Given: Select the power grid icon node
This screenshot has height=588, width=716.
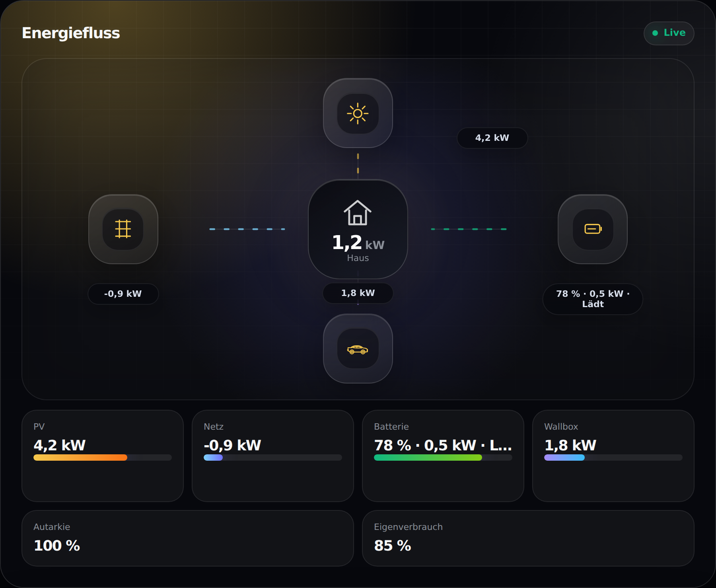Looking at the screenshot, I should tap(123, 229).
